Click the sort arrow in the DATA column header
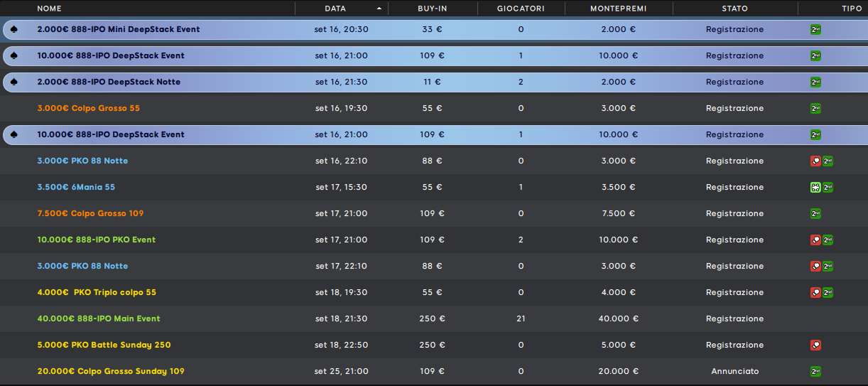Image resolution: width=868 pixels, height=386 pixels. (379, 9)
